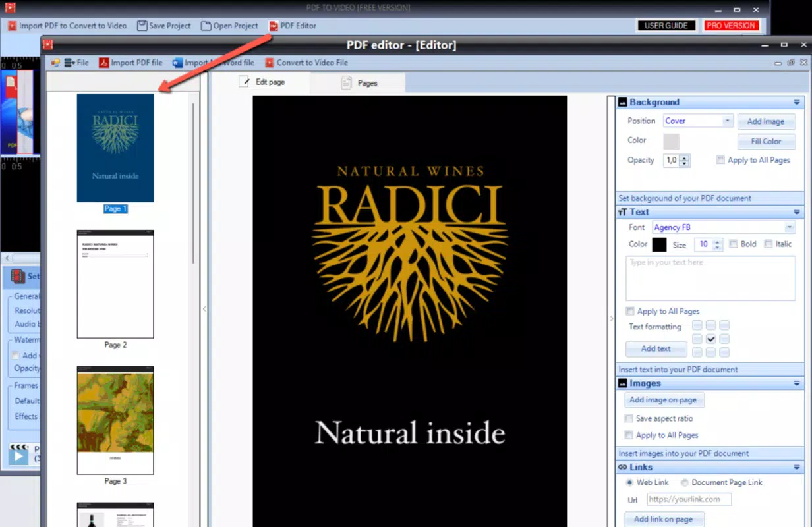
Task: Pick the background Color swatch
Action: (671, 142)
